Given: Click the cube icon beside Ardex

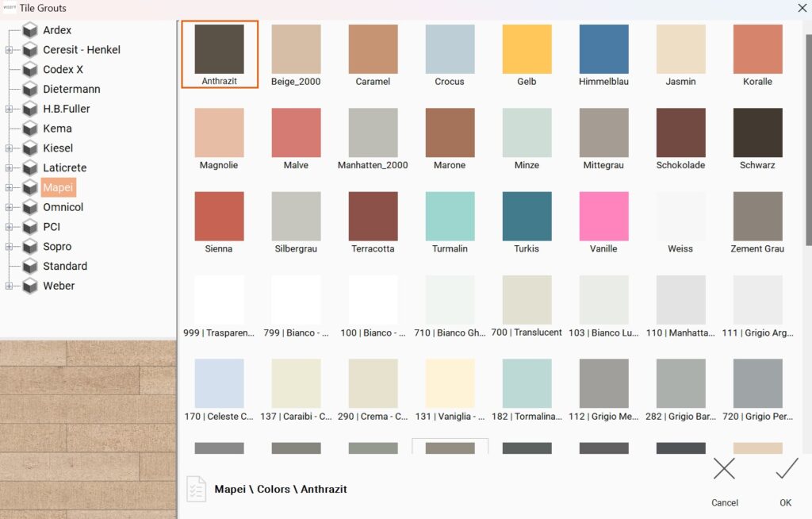Looking at the screenshot, I should coord(30,30).
